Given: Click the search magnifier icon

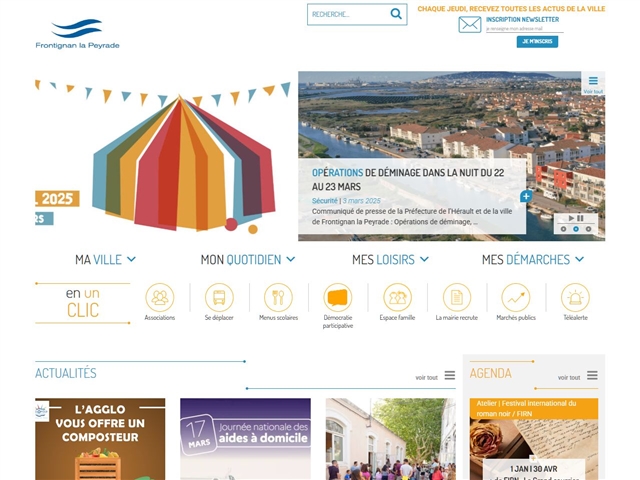Looking at the screenshot, I should tap(396, 14).
